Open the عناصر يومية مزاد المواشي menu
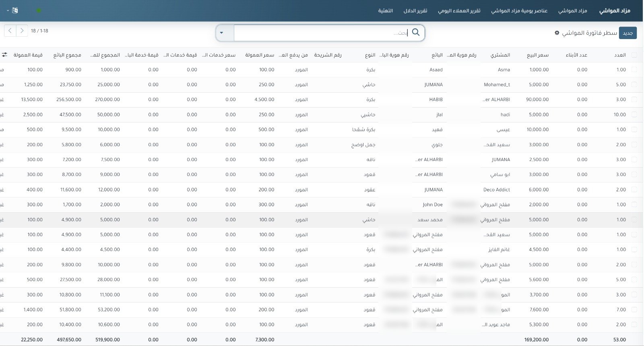Viewport: 644px width, 346px height. click(519, 10)
